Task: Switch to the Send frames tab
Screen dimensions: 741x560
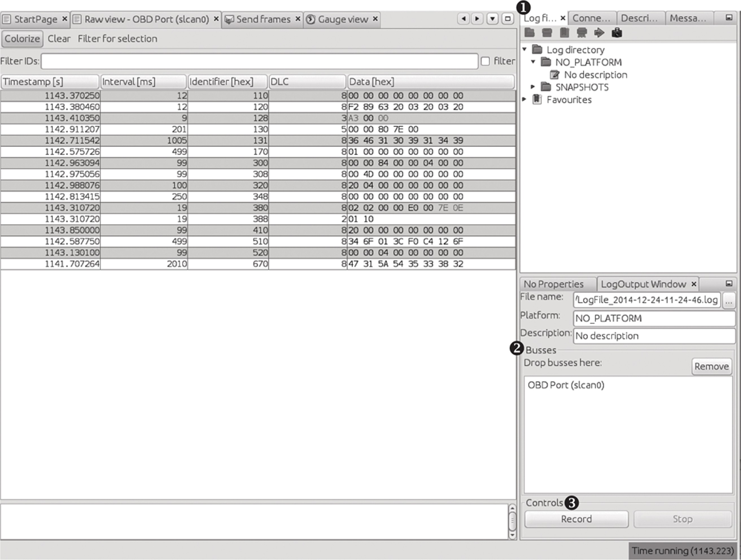Action: pyautogui.click(x=263, y=19)
